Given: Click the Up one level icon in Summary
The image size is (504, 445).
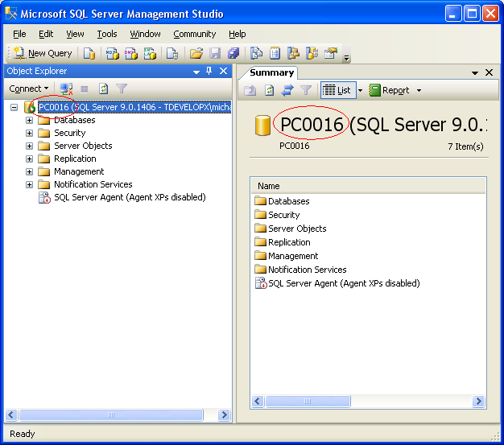Looking at the screenshot, I should pyautogui.click(x=250, y=90).
